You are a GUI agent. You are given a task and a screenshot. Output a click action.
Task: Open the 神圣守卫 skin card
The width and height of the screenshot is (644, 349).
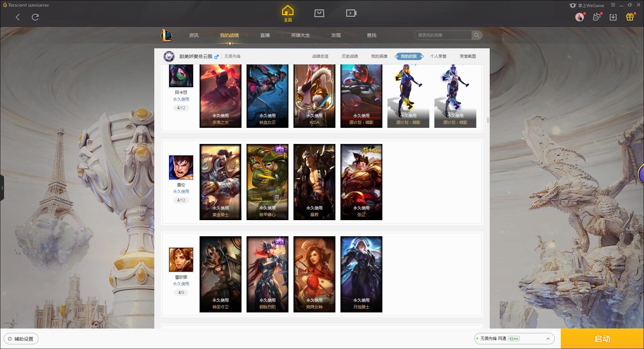point(220,275)
